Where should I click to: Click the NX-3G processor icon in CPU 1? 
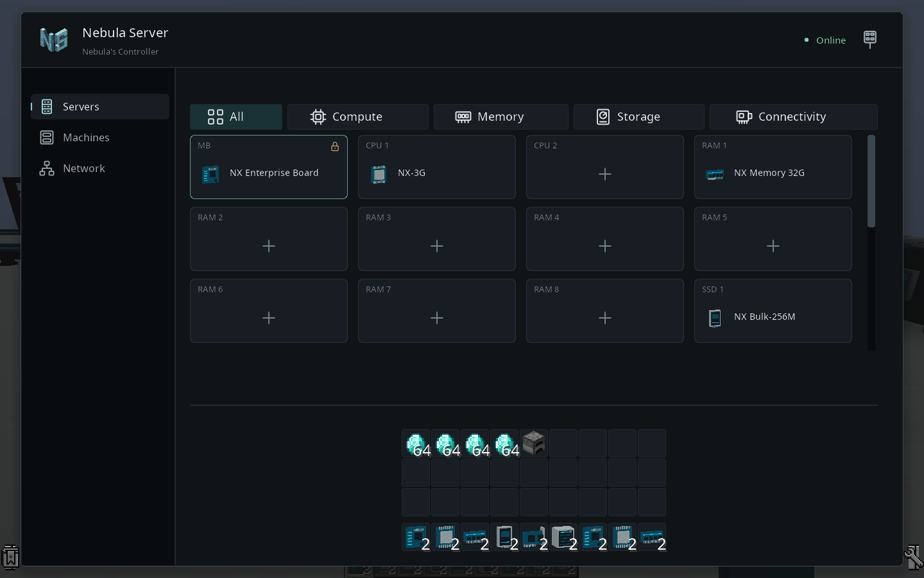[x=379, y=174]
